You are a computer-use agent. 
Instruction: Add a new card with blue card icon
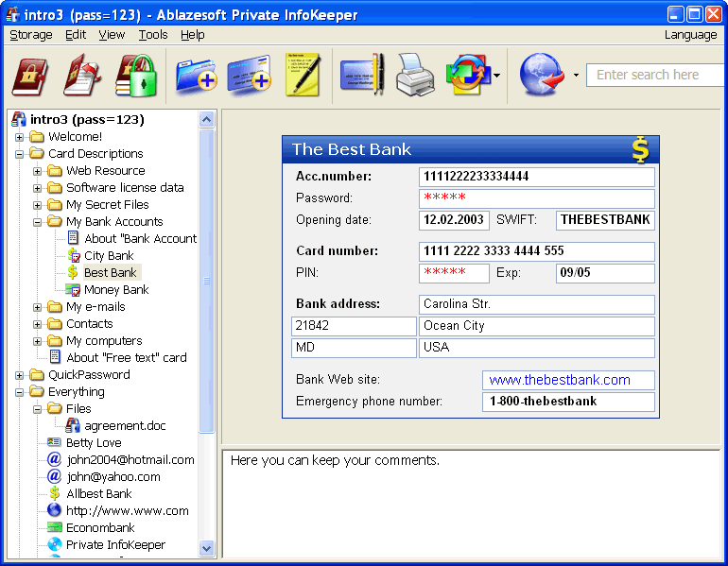(x=250, y=76)
